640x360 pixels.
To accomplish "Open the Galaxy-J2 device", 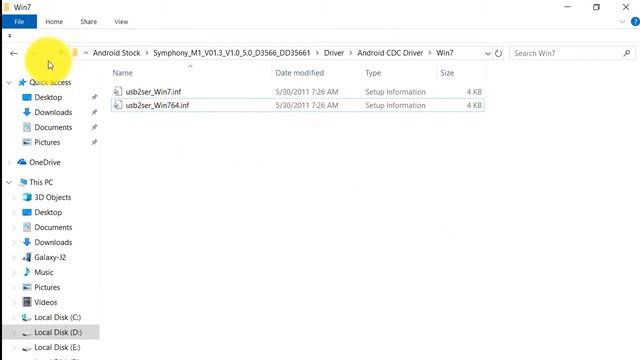I will coord(50,257).
